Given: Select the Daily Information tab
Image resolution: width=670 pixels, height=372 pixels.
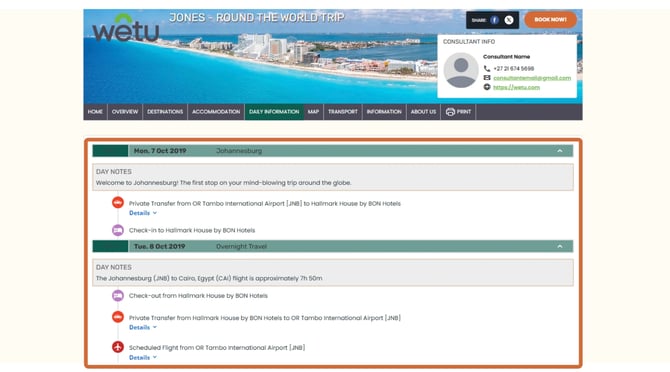Looking at the screenshot, I should pos(274,112).
